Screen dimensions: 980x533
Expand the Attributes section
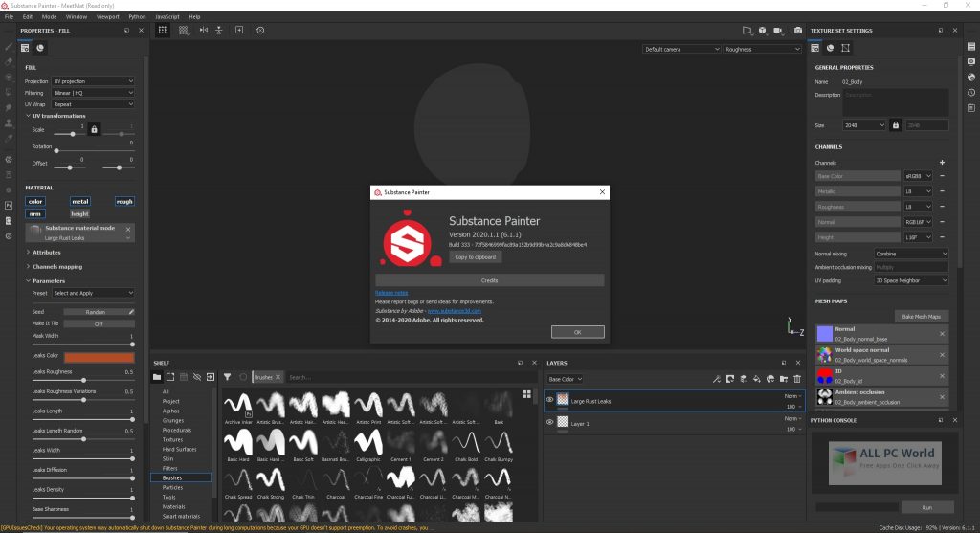43,253
